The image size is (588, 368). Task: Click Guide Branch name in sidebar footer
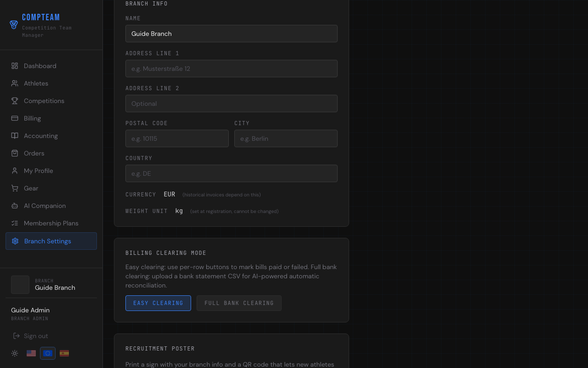click(55, 287)
